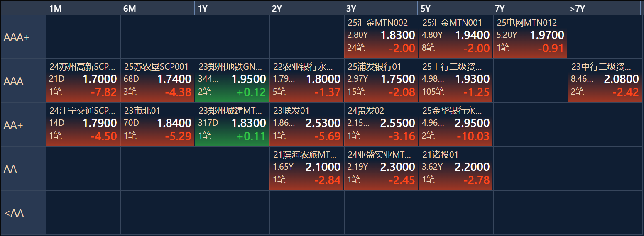644x236 pixels.
Task: Select the 24贵发02 bond cell
Action: (x=381, y=124)
